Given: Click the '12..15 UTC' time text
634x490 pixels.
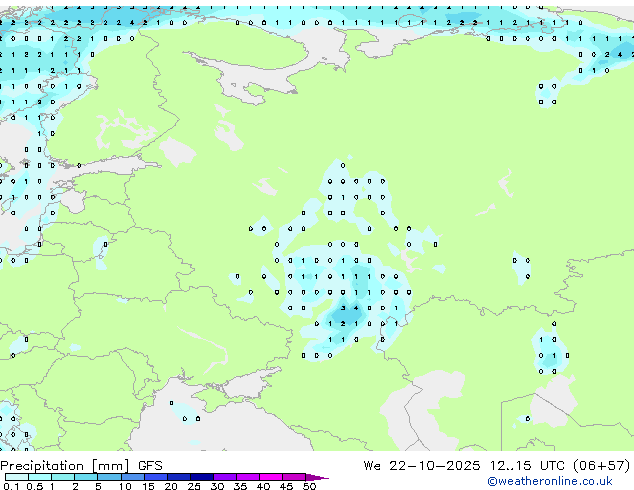Looking at the screenshot, I should pyautogui.click(x=527, y=466).
